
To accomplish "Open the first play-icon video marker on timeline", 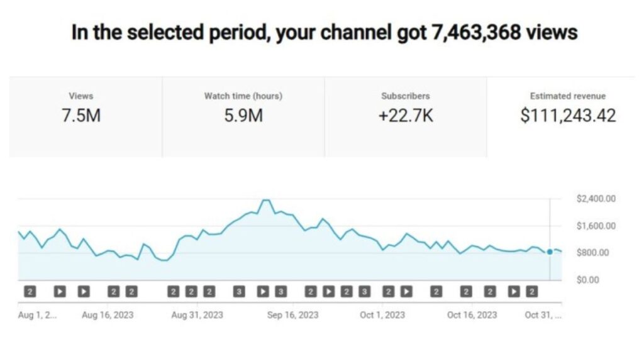I will (60, 292).
